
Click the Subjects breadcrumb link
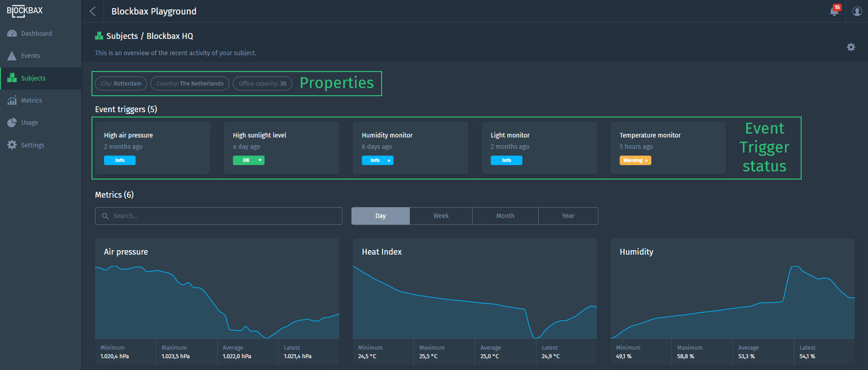[x=122, y=36]
